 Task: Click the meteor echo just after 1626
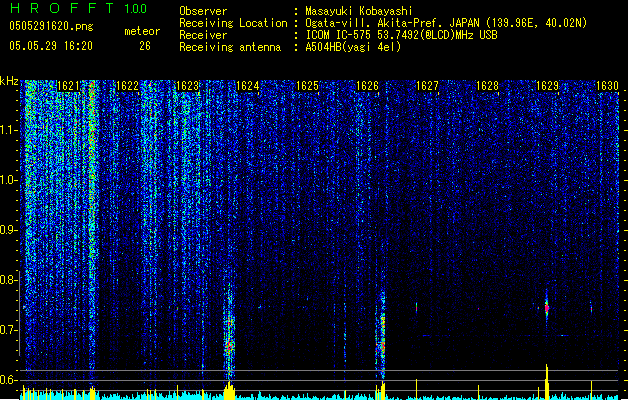coord(381,337)
